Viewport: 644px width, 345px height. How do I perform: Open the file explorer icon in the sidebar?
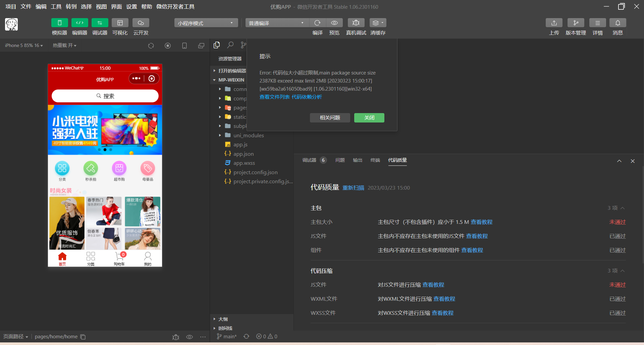tap(217, 45)
